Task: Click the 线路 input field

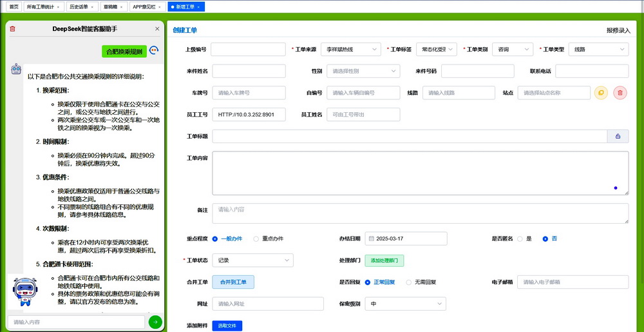Action: pyautogui.click(x=459, y=93)
